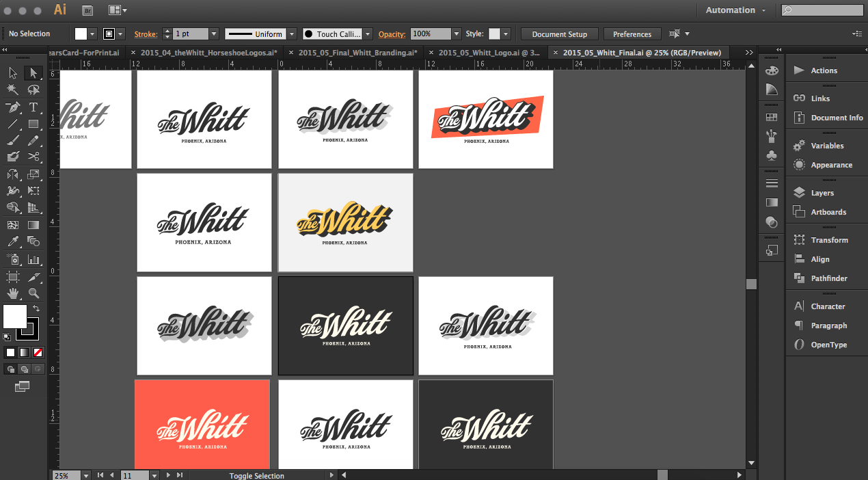868x480 pixels.
Task: Open the graphic Style dropdown
Action: 505,34
